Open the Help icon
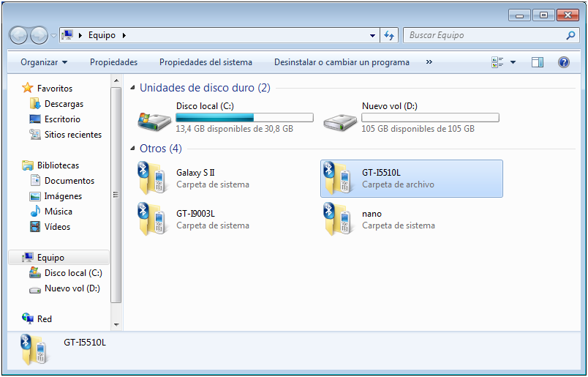The width and height of the screenshot is (588, 377). pos(564,62)
